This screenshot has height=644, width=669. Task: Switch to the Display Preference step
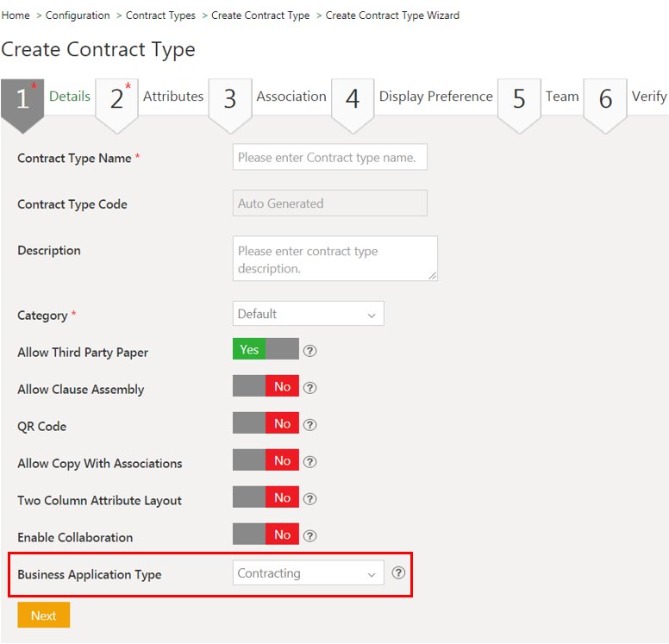435,97
